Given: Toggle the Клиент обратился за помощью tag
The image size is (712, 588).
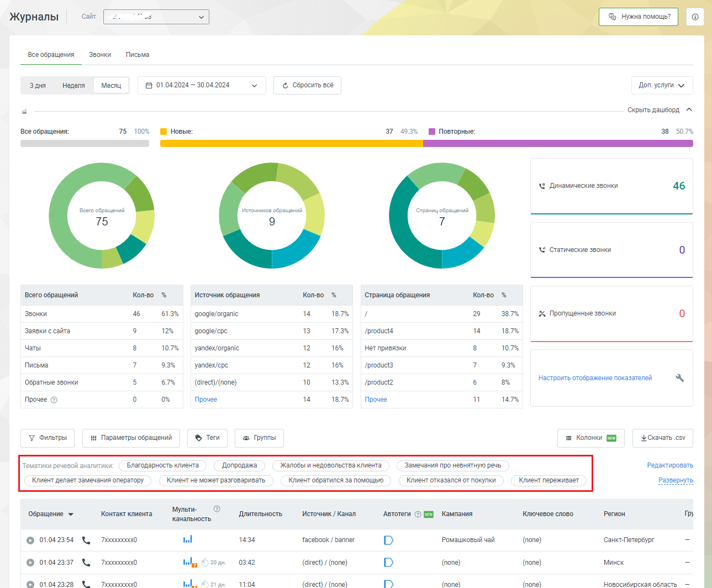Looking at the screenshot, I should point(336,481).
